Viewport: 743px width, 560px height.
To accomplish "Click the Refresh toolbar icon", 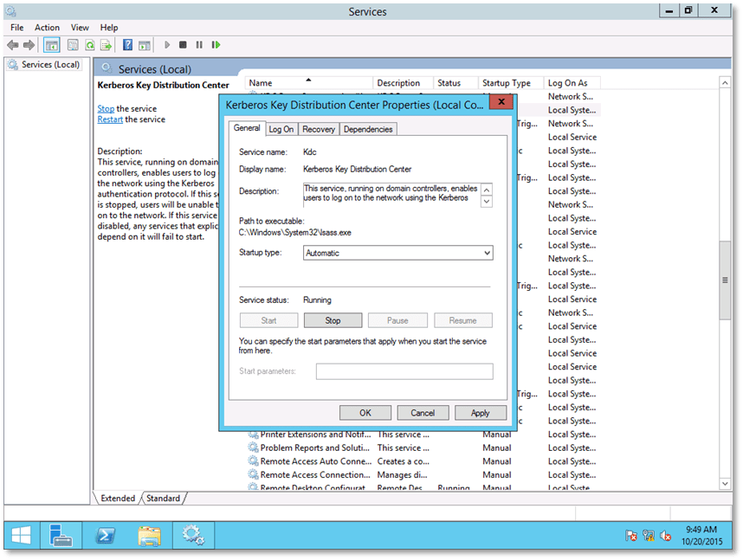I will coord(89,45).
